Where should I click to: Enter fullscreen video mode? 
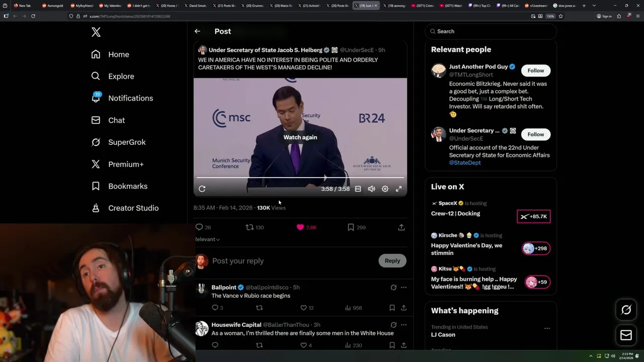398,189
